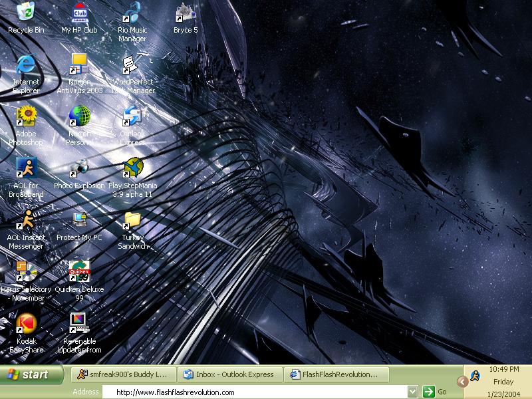Select the Adobe Photoshop sunflower icon
The image size is (532, 399).
26,116
